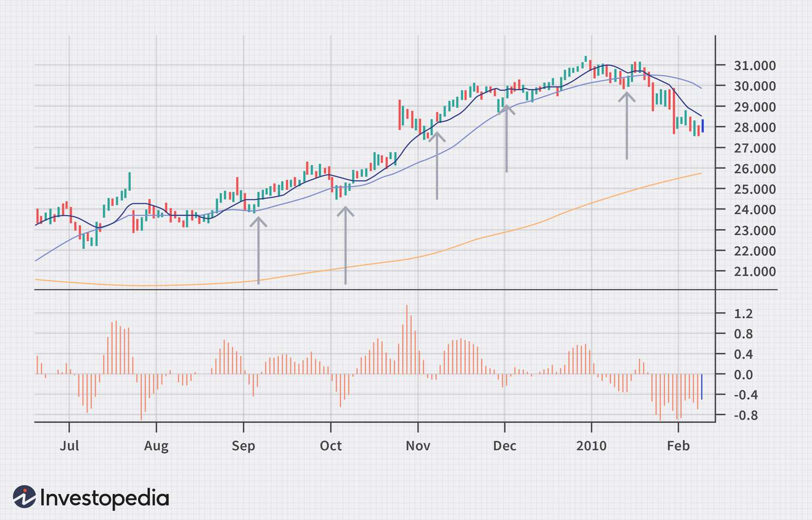Select the Aug label on time axis

pos(156,446)
